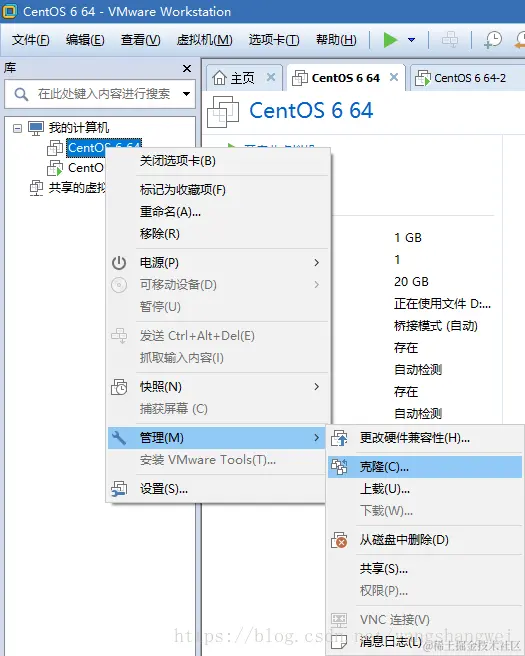Viewport: 525px width, 656px height.
Task: Open the power options dropdown arrow in toolbar
Action: tap(412, 40)
